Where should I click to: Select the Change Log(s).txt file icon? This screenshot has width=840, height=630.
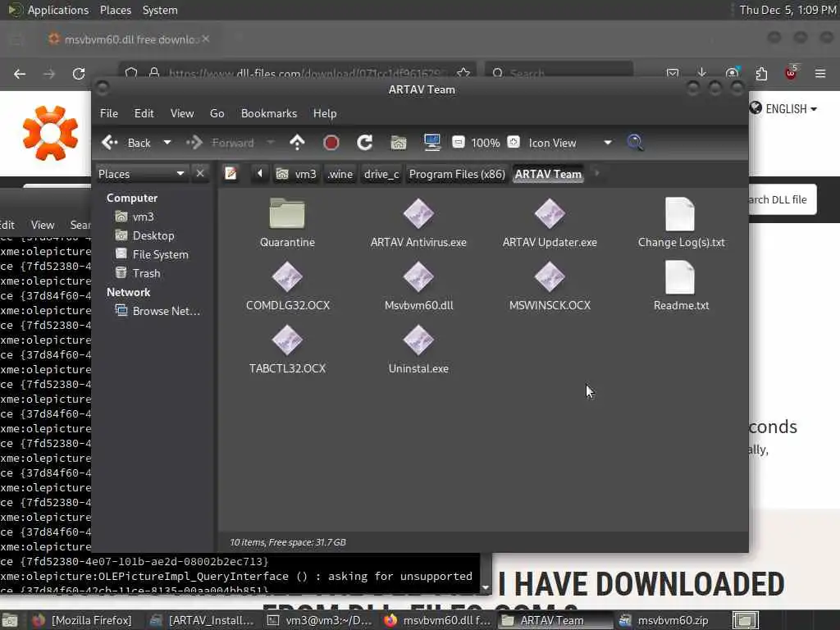pyautogui.click(x=680, y=214)
